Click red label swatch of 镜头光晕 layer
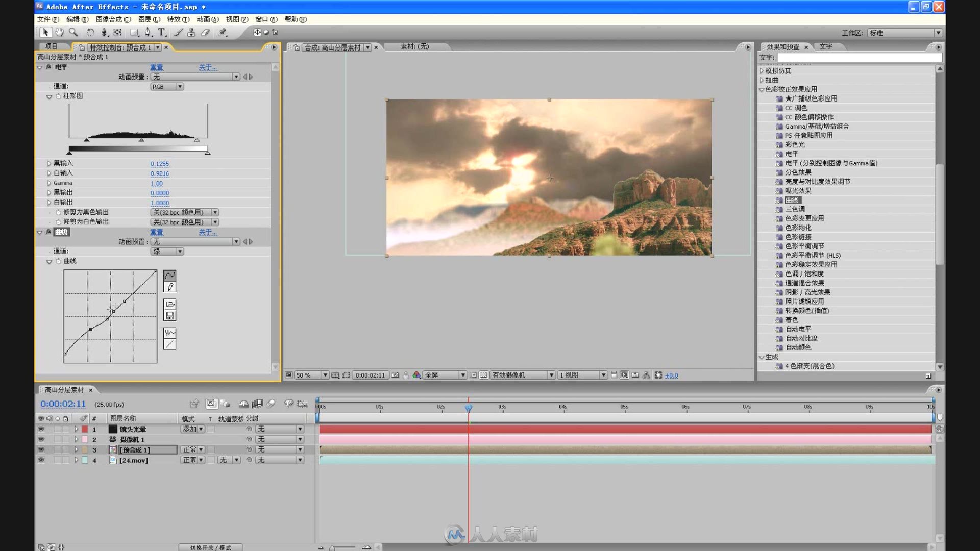980x551 pixels. pyautogui.click(x=85, y=429)
